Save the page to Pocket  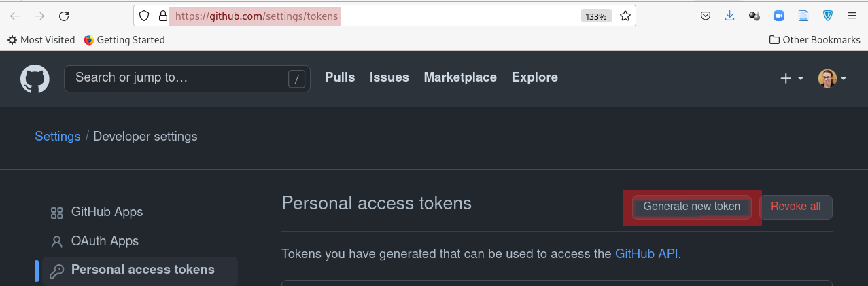coord(706,16)
